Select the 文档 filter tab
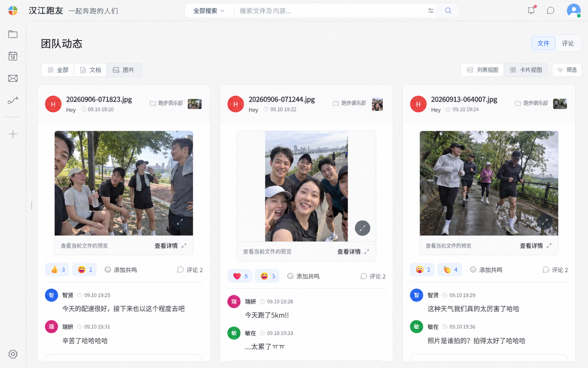Image resolution: width=588 pixels, height=368 pixels. [x=90, y=70]
